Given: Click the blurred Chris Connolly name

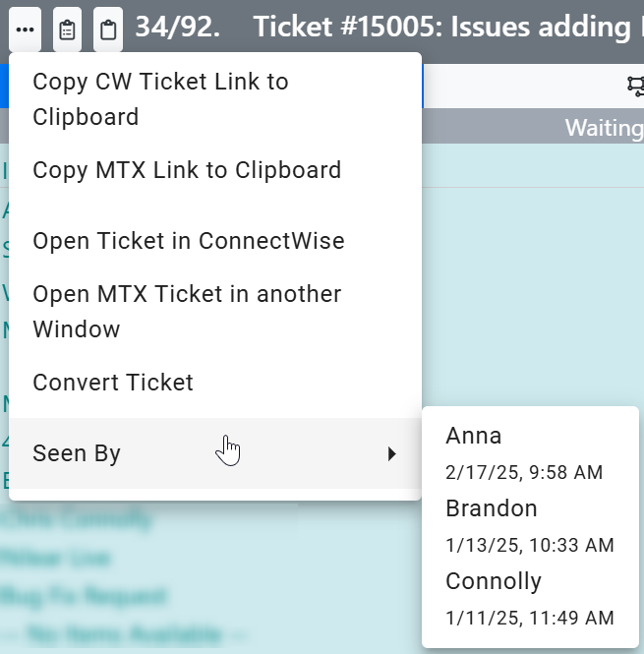Looking at the screenshot, I should click(79, 519).
